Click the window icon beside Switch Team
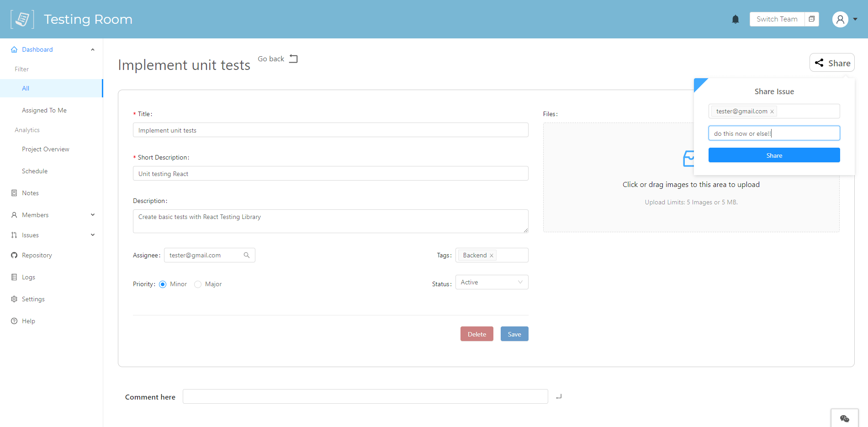The width and height of the screenshot is (868, 427). 812,19
